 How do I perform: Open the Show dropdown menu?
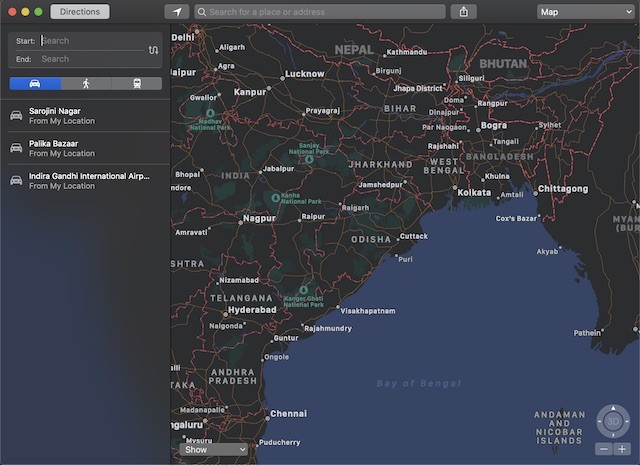pyautogui.click(x=213, y=449)
